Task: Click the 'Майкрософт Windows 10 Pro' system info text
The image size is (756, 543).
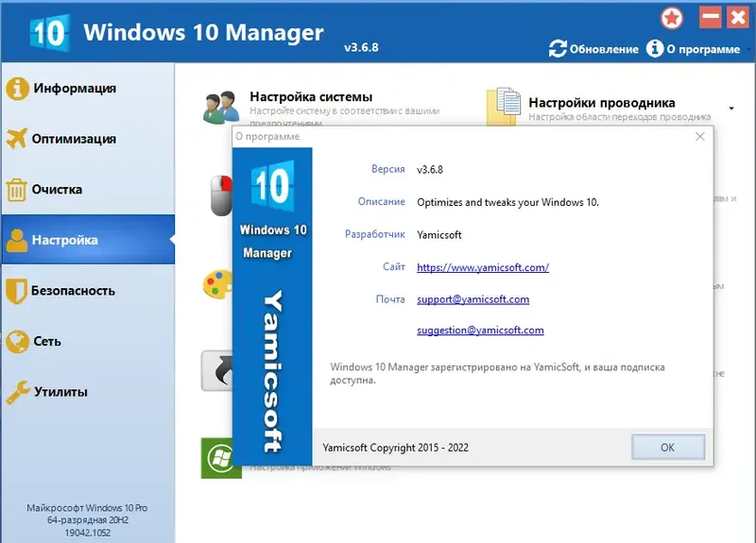Action: 87,508
